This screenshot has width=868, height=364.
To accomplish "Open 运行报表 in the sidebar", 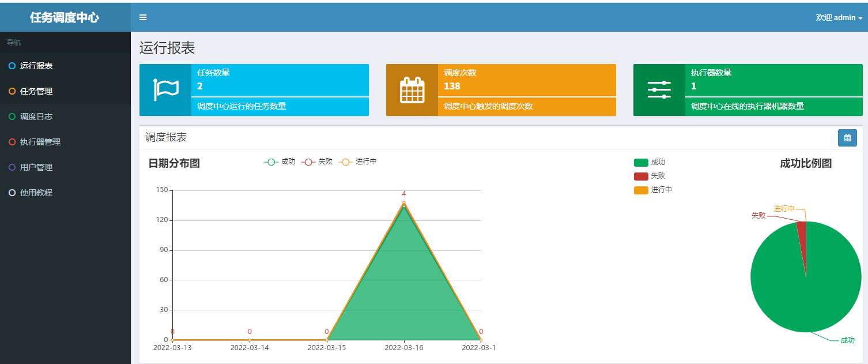I will point(65,66).
